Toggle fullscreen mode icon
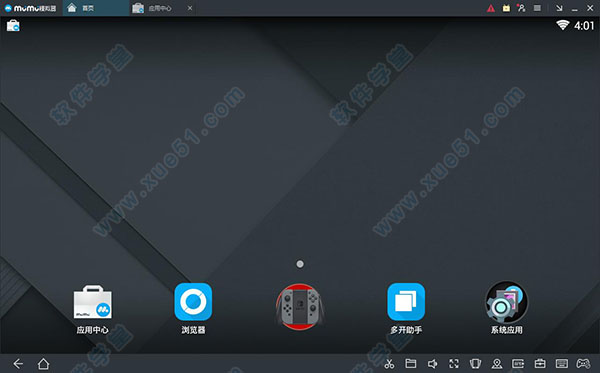 pos(454,363)
